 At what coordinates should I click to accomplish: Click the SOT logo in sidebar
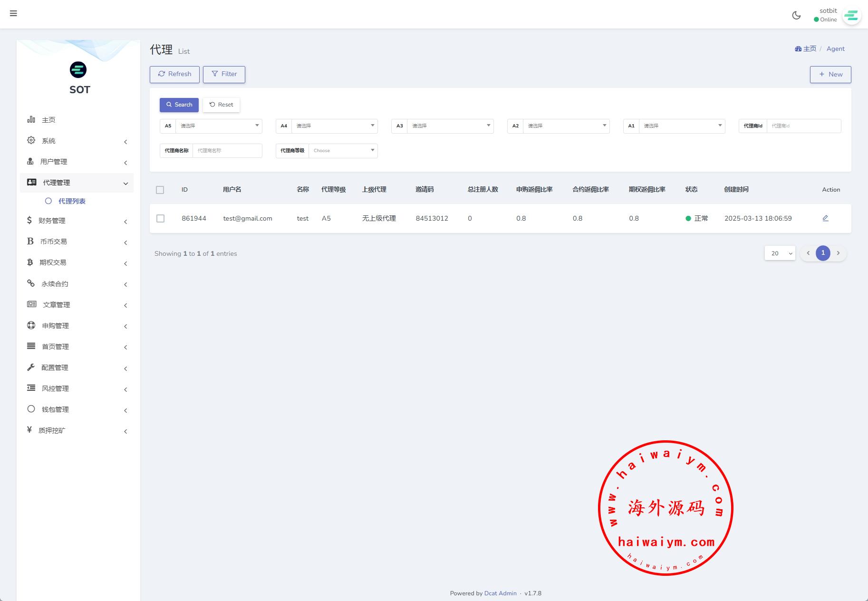tap(78, 70)
